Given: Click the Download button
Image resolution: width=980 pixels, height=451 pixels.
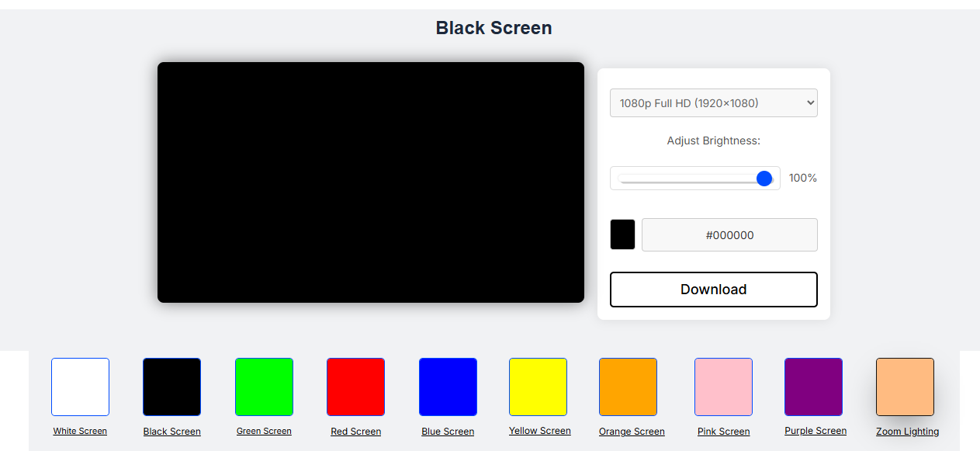Looking at the screenshot, I should pos(713,289).
